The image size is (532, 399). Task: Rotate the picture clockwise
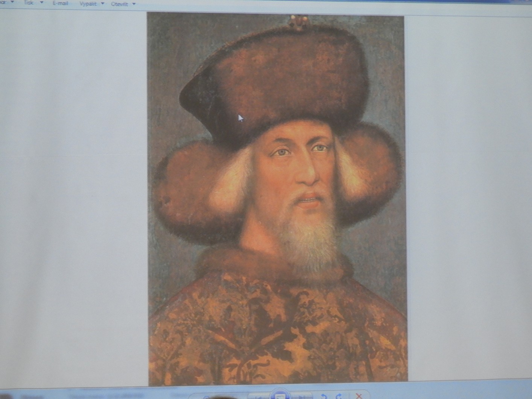339,396
